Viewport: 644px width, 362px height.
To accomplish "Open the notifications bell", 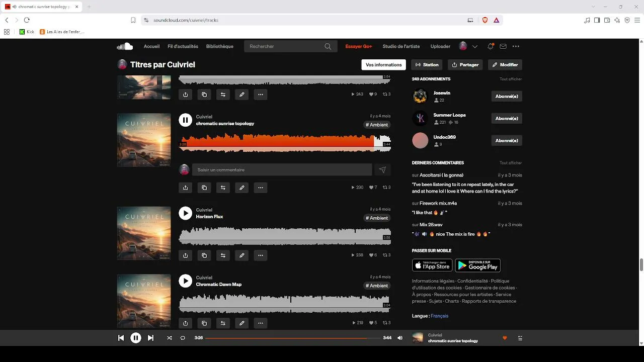I will [490, 46].
